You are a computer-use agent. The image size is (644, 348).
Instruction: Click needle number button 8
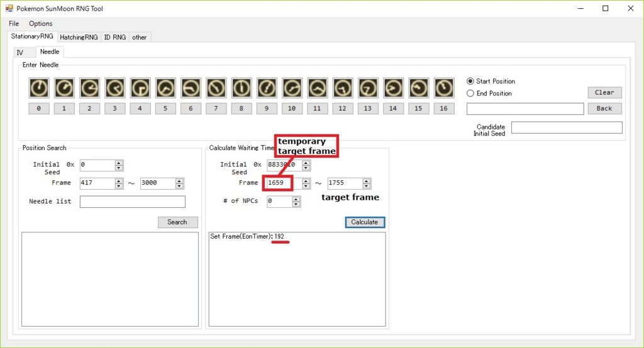click(241, 108)
